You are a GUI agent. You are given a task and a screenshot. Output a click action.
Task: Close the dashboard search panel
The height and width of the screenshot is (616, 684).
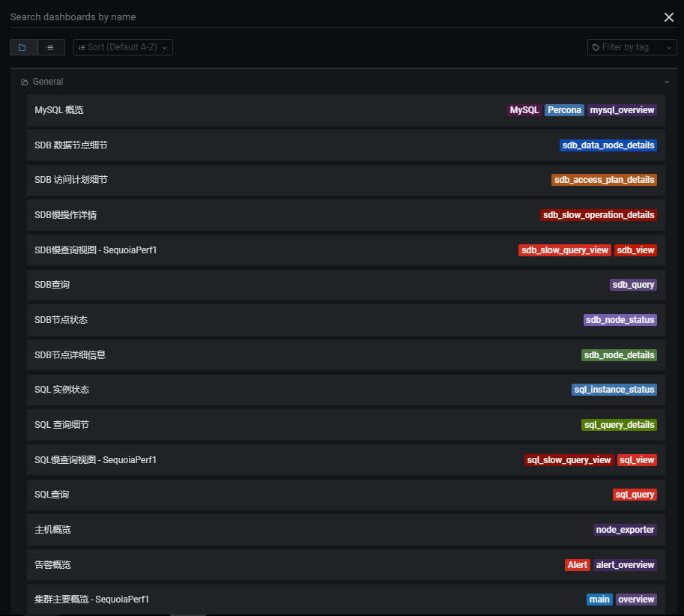668,17
